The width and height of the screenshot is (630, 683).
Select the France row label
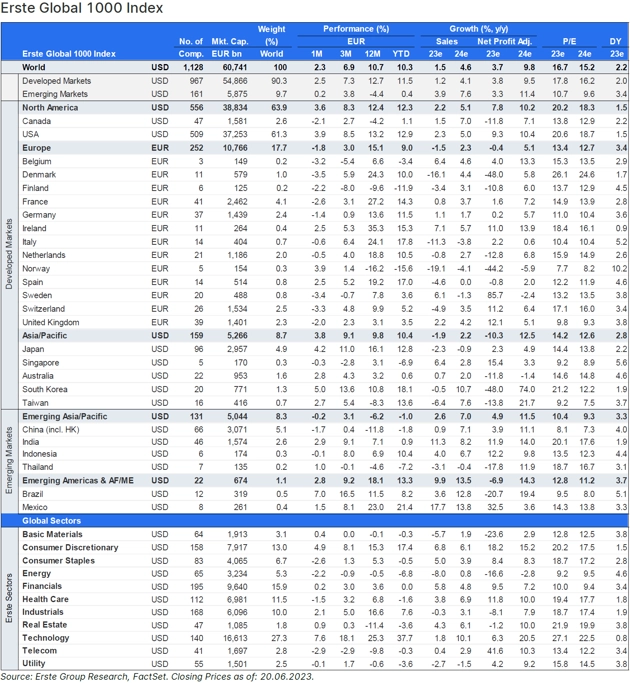point(35,201)
